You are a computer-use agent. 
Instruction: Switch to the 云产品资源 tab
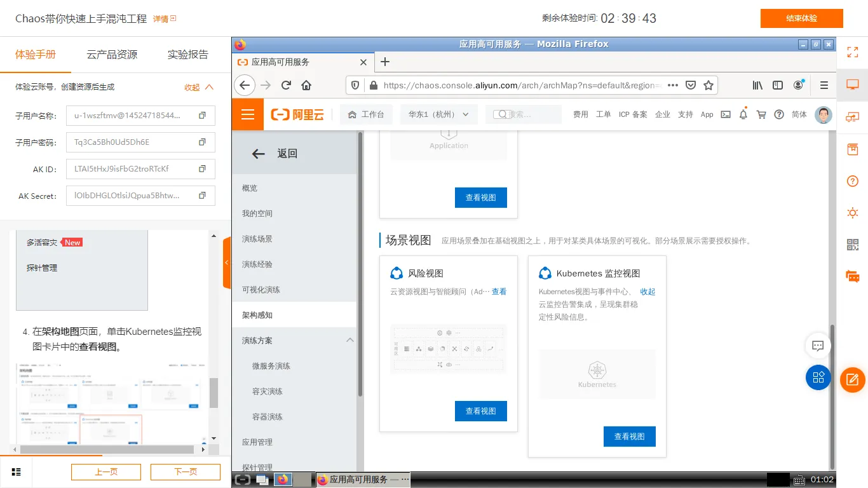click(112, 55)
